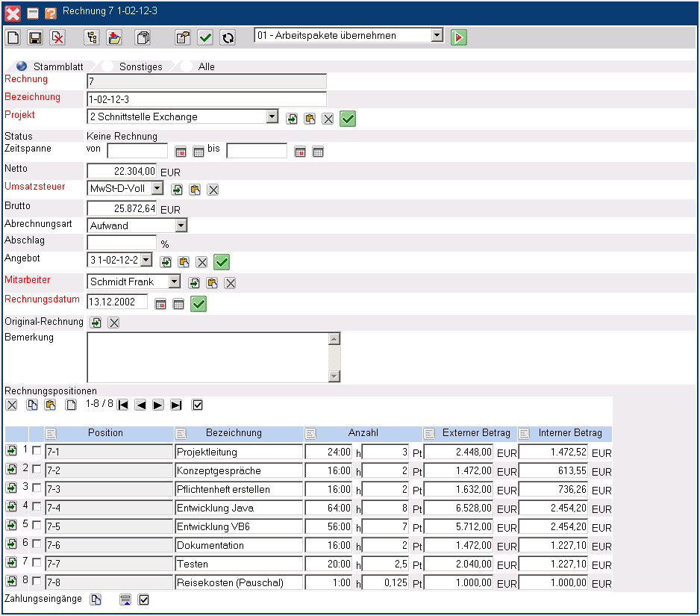700x616 pixels.
Task: Open the Projekt dropdown
Action: tap(272, 116)
